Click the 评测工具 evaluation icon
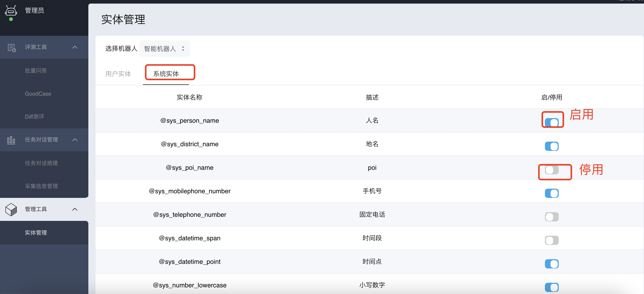 coord(11,48)
